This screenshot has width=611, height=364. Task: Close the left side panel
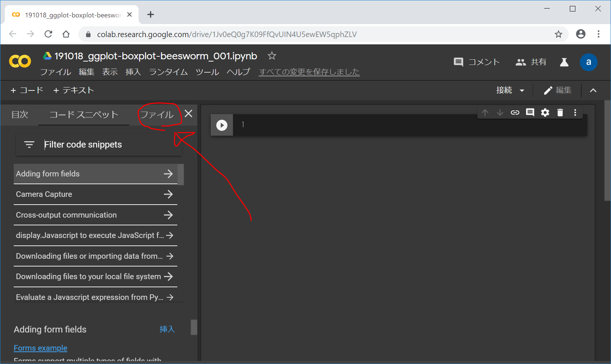click(x=188, y=114)
